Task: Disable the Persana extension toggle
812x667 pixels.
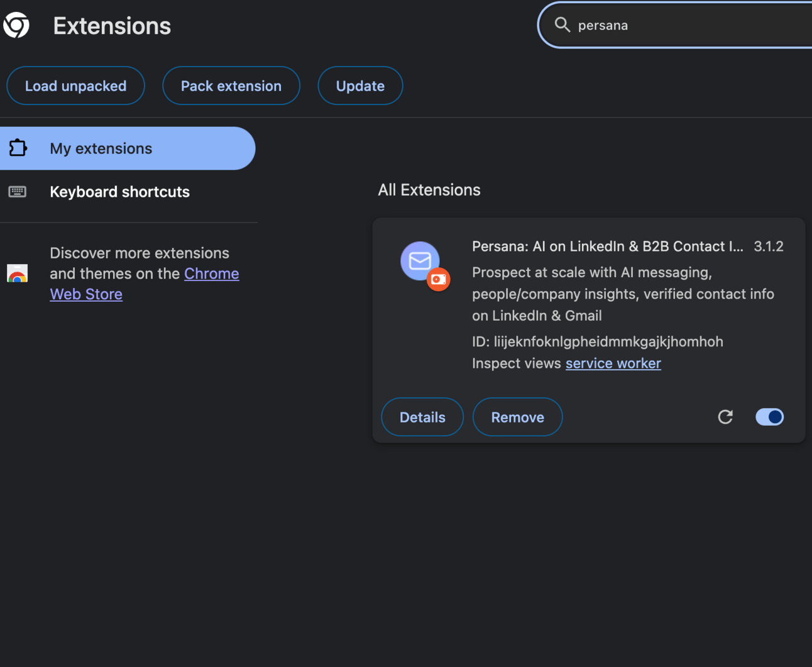Action: (769, 417)
